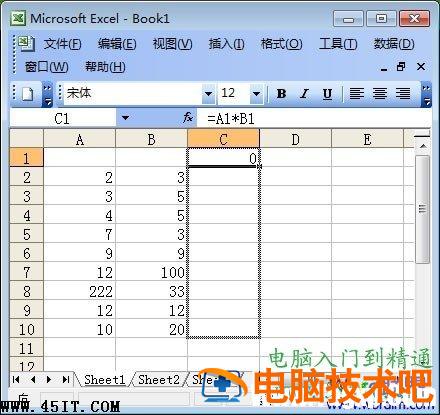This screenshot has width=440, height=415.
Task: Click the vertical scroll up arrow
Action: tap(423, 146)
